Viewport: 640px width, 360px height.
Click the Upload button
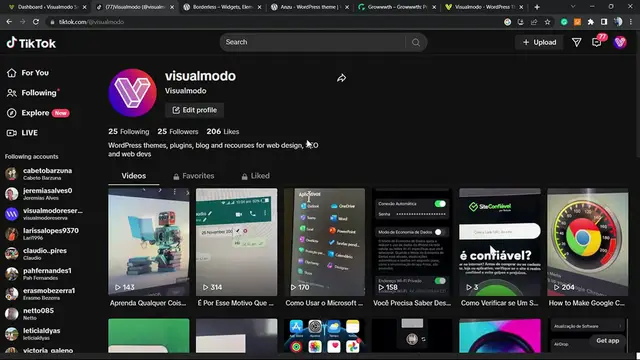click(539, 42)
